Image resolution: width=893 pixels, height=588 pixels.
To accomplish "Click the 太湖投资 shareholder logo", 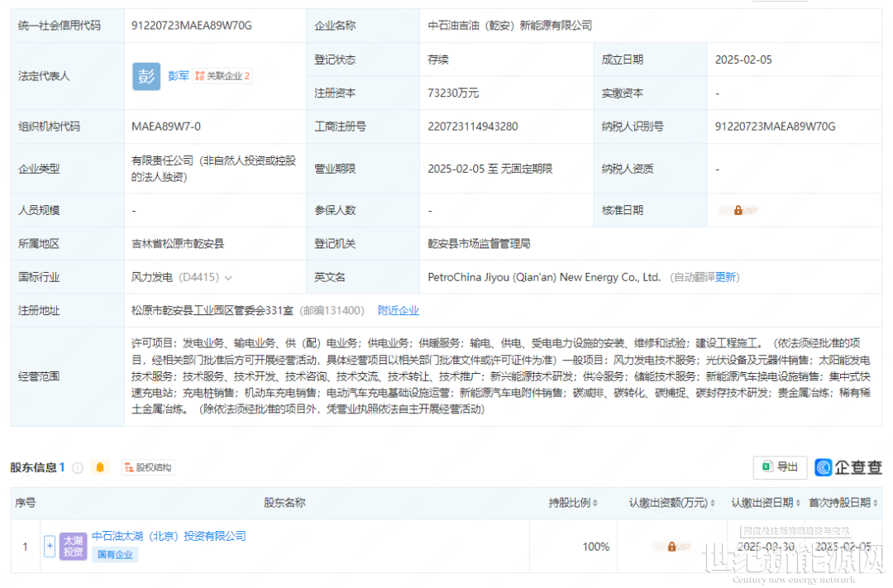I will pos(73,546).
